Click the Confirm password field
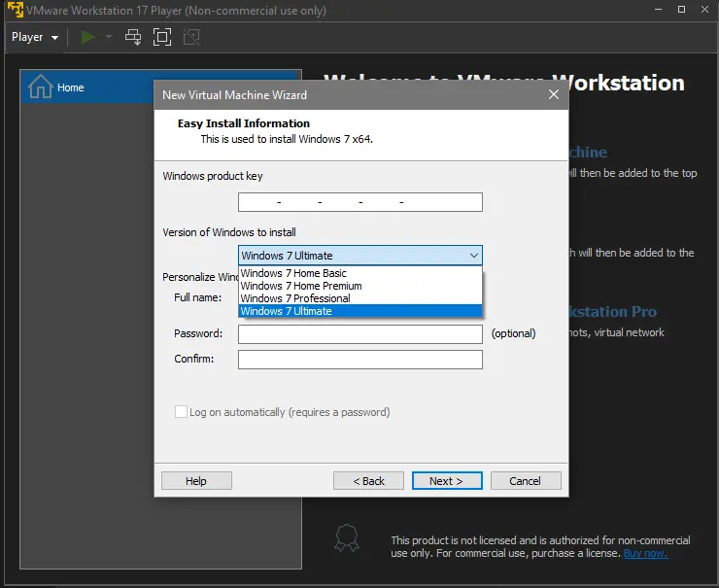The height and width of the screenshot is (588, 719). (x=359, y=360)
